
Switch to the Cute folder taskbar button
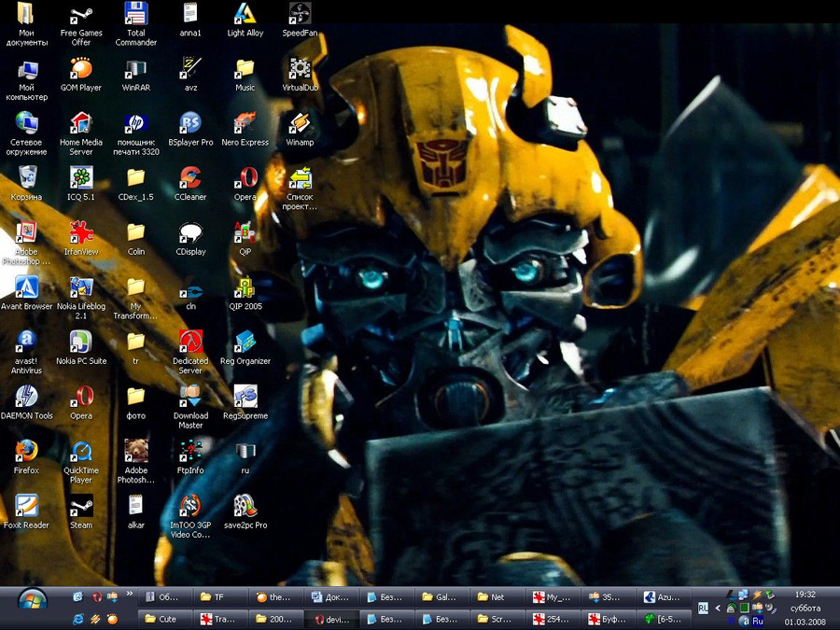165,619
